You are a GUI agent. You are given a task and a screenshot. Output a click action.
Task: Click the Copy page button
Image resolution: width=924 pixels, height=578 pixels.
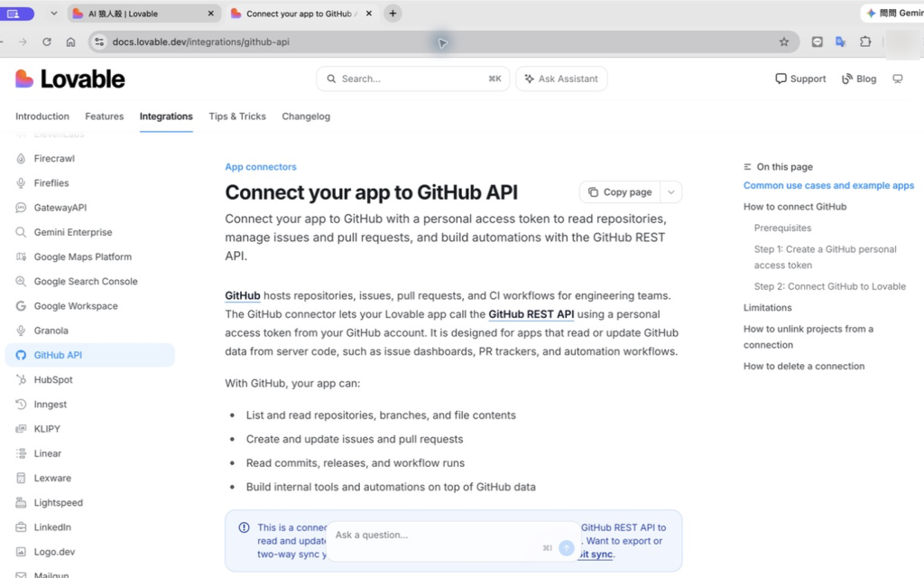620,192
